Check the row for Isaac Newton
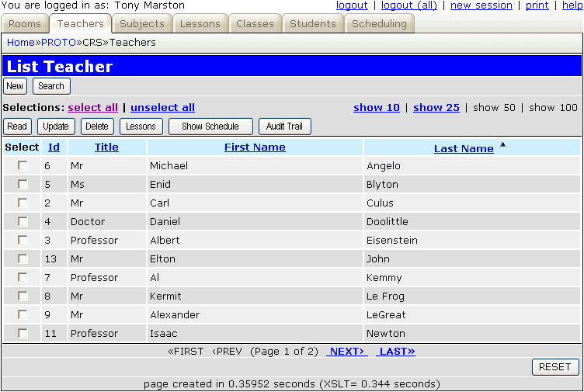 (23, 333)
